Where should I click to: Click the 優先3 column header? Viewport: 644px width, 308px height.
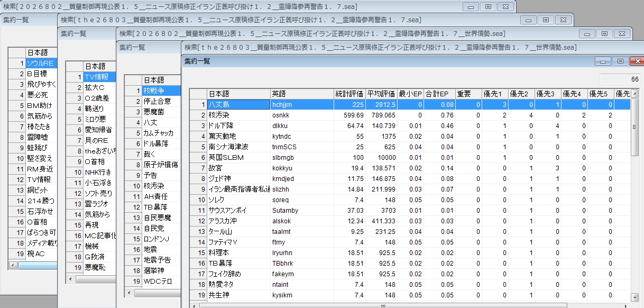click(548, 94)
